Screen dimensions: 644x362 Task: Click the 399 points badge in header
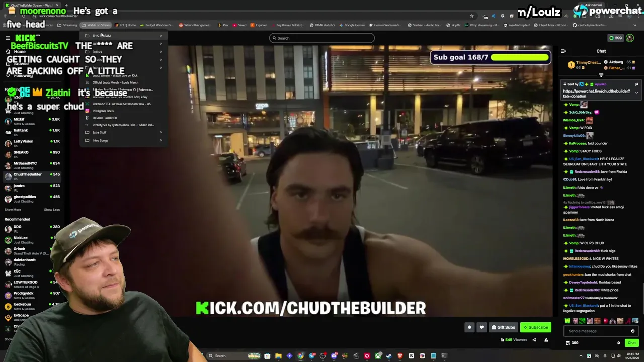click(616, 38)
